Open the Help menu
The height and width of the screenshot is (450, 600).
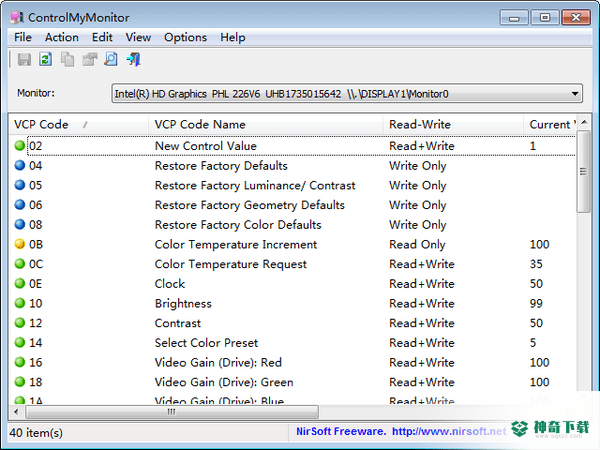233,38
